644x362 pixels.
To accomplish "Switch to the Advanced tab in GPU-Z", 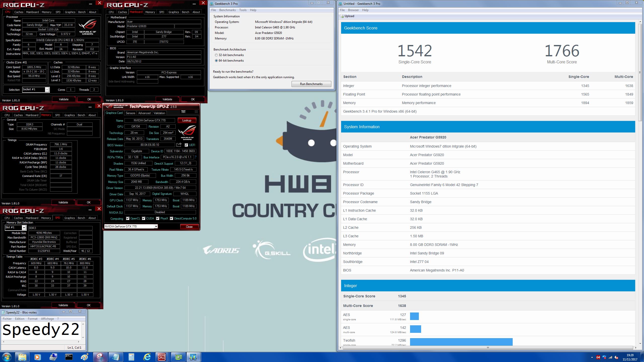I will point(144,113).
